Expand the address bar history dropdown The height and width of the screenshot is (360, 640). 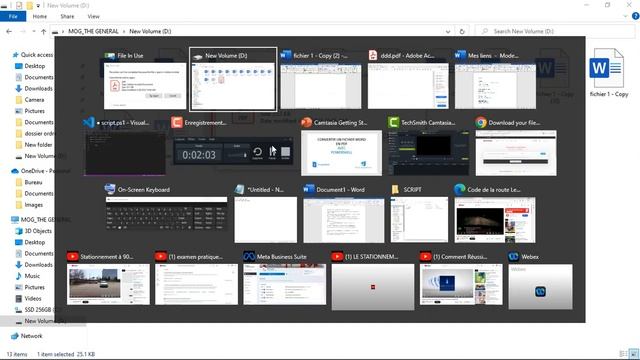pos(448,31)
